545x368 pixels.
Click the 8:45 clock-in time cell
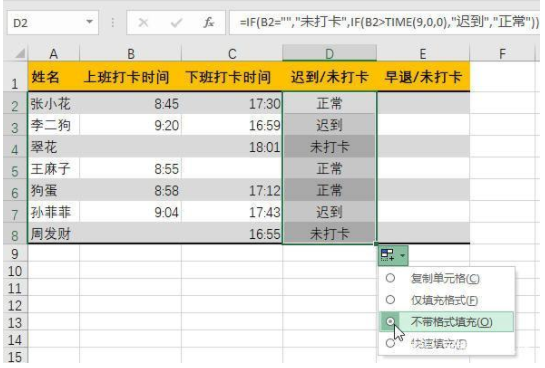(130, 103)
